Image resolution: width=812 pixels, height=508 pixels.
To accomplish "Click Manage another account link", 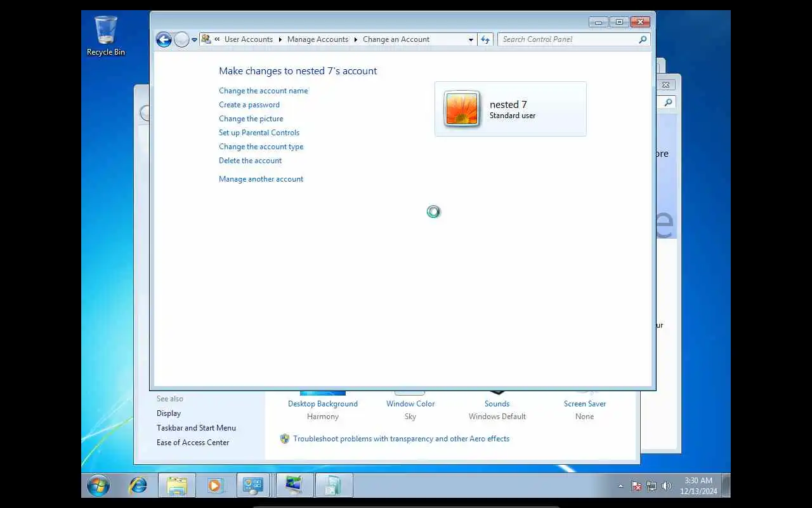I will [261, 179].
